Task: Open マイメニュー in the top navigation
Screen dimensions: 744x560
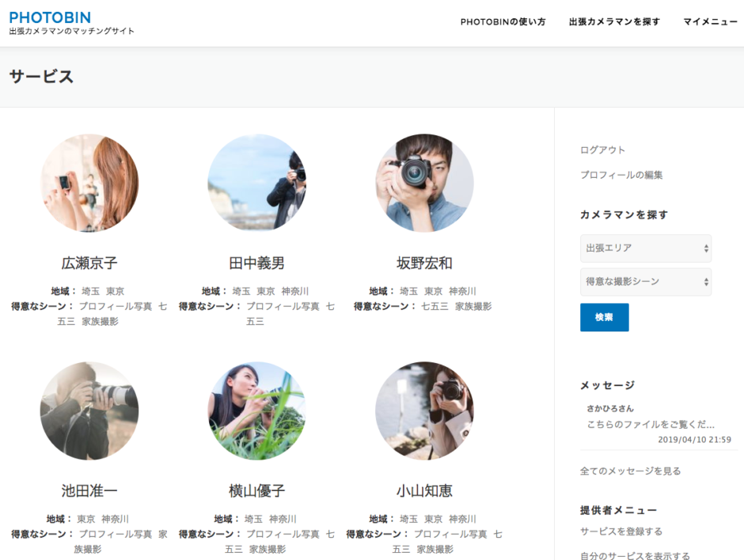Action: 710,22
